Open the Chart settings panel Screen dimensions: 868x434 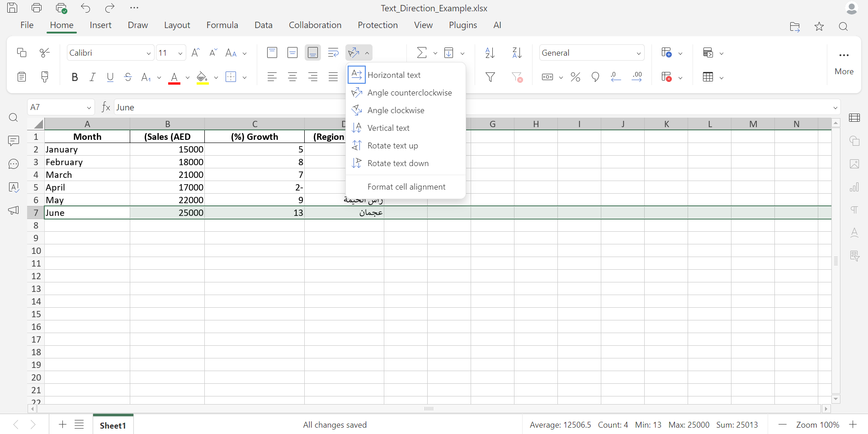click(x=855, y=187)
